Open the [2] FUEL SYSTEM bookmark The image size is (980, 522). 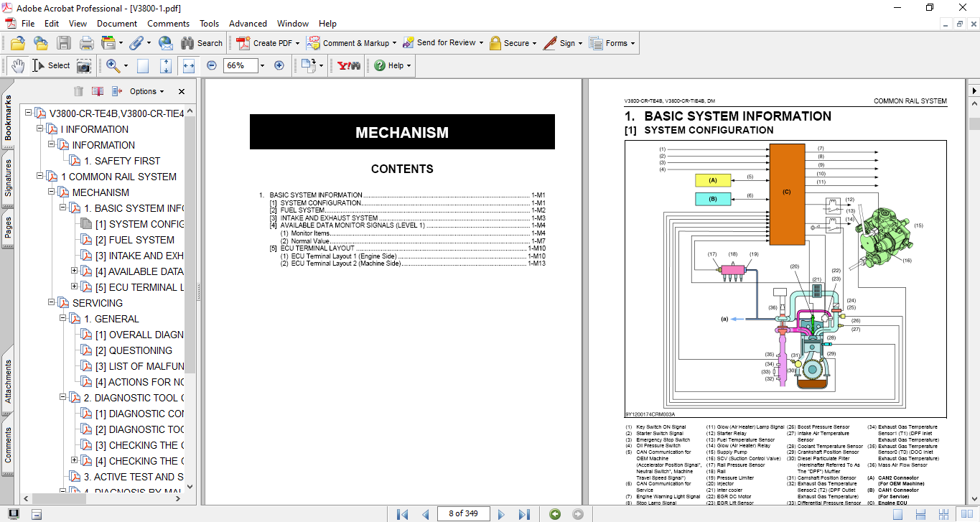tap(141, 240)
